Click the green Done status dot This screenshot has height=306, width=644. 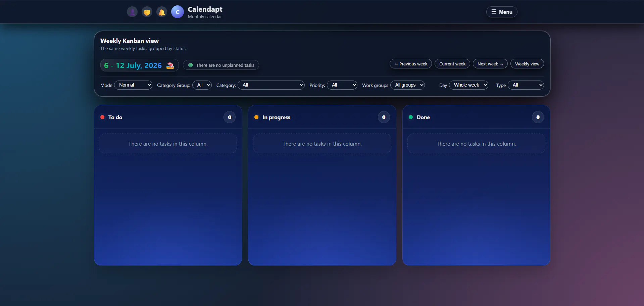tap(411, 117)
